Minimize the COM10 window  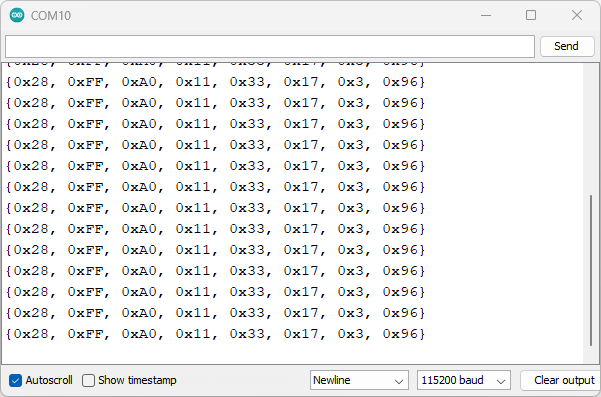[486, 15]
